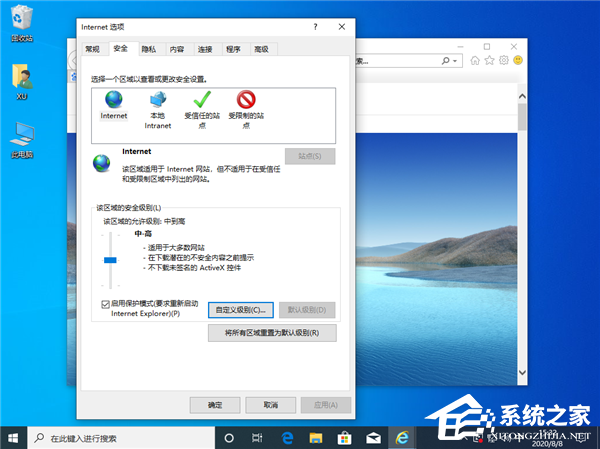The width and height of the screenshot is (600, 449).
Task: Open the Mail app from the taskbar
Action: click(x=373, y=438)
